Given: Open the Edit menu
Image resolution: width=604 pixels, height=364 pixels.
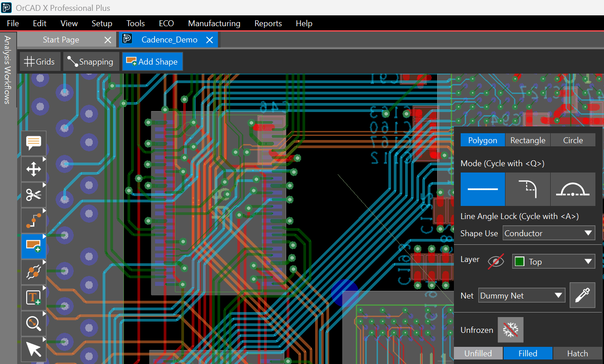Looking at the screenshot, I should tap(39, 23).
